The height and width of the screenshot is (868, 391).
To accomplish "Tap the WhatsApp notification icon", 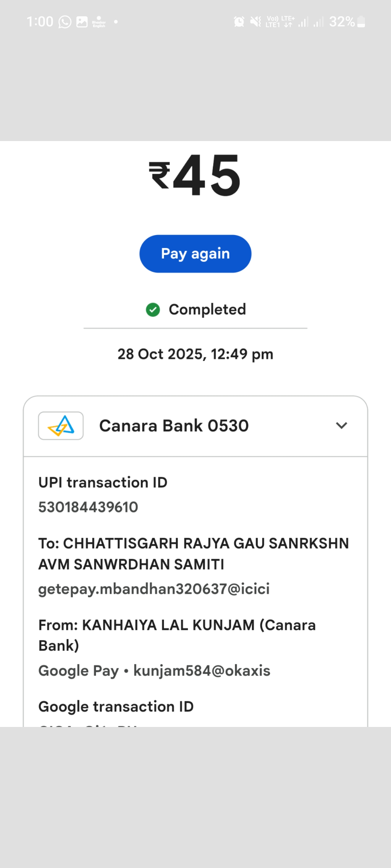I will coord(65,22).
